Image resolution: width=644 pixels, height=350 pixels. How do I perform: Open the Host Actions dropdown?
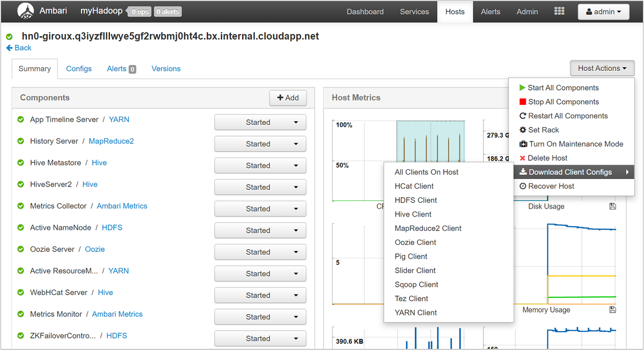[x=602, y=68]
